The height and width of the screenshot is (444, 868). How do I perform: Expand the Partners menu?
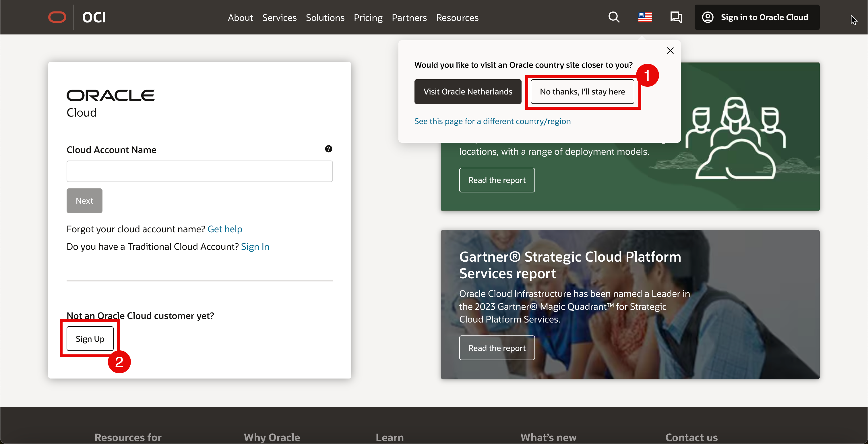pyautogui.click(x=409, y=18)
